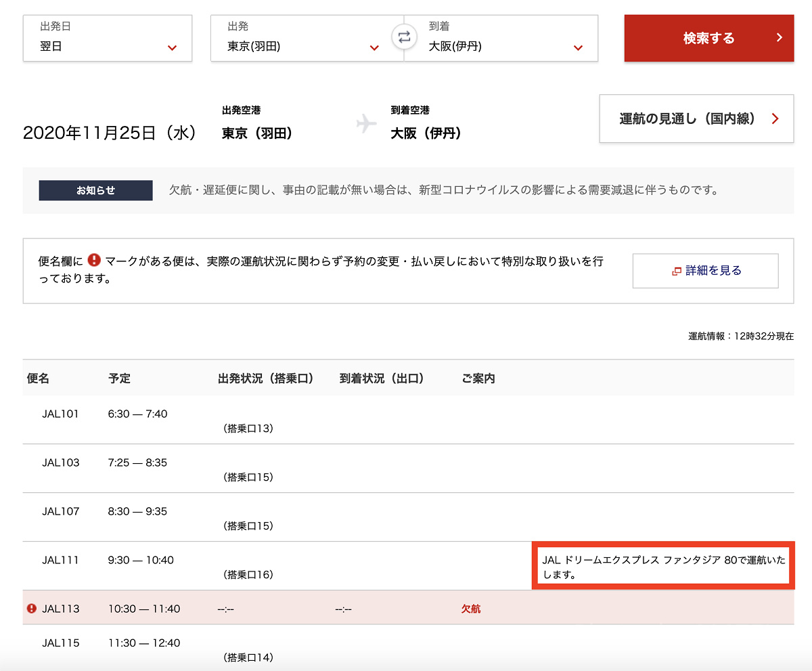
Task: Click the red warning icon beside JAL113
Action: (x=31, y=609)
